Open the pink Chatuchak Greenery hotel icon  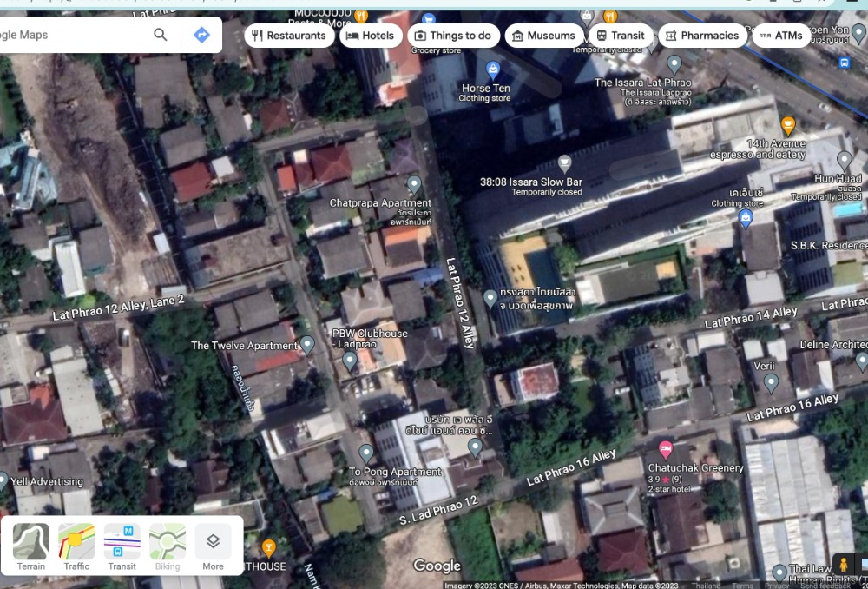666,449
